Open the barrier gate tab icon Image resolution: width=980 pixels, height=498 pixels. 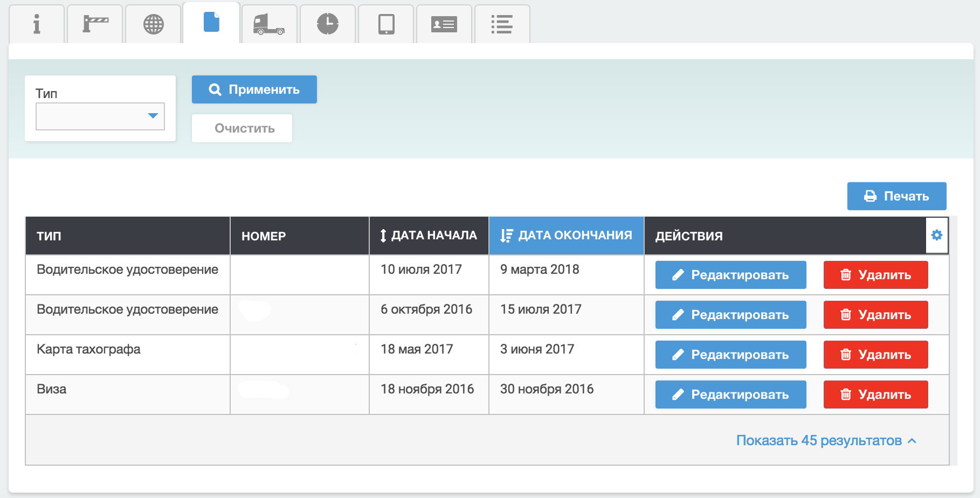95,24
